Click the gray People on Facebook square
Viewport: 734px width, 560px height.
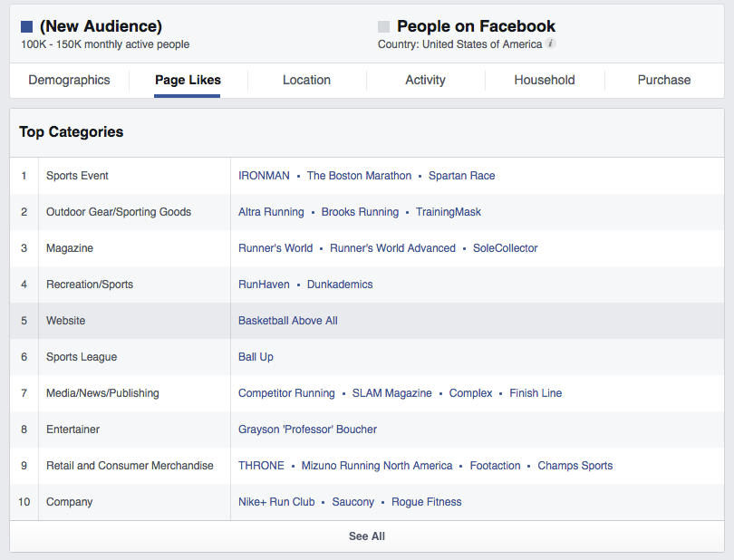384,27
